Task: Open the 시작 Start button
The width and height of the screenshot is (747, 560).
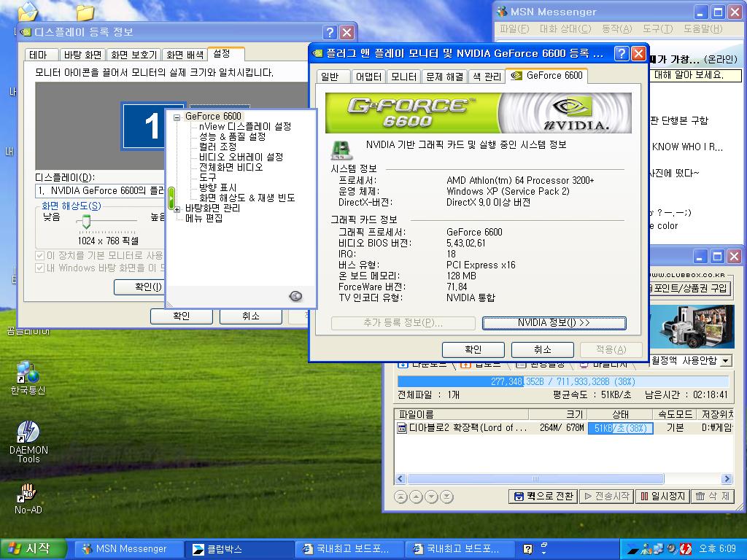Action: pyautogui.click(x=32, y=549)
